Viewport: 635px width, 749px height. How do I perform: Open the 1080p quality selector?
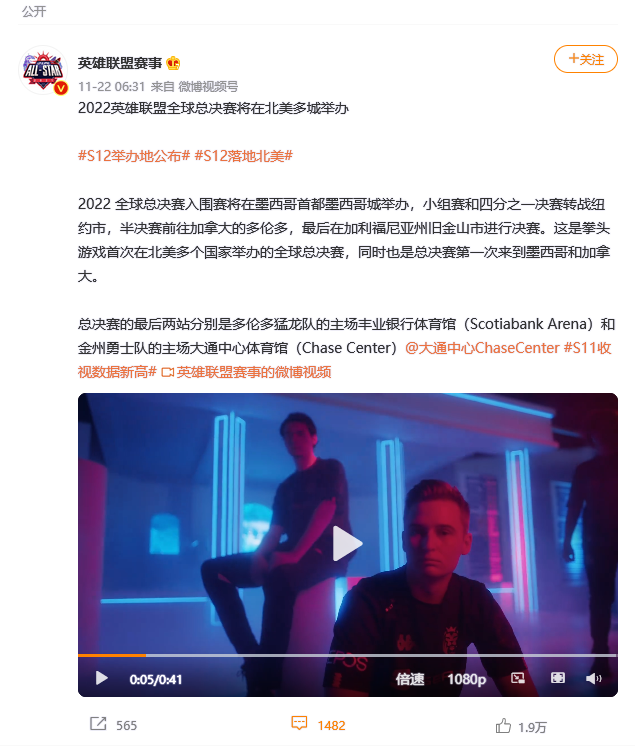point(466,679)
